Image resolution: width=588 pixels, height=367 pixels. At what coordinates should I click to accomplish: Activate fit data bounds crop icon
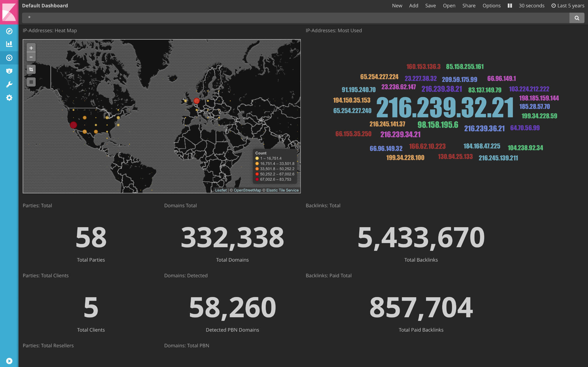[31, 69]
